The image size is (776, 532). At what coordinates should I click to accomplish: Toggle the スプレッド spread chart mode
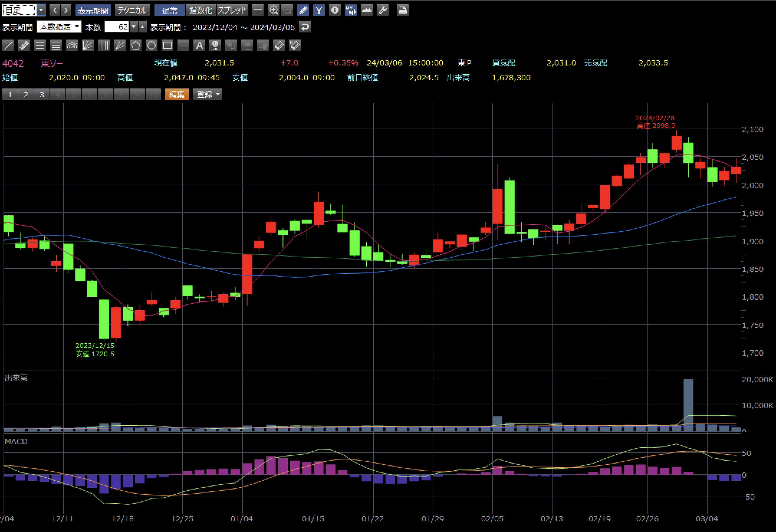click(232, 10)
